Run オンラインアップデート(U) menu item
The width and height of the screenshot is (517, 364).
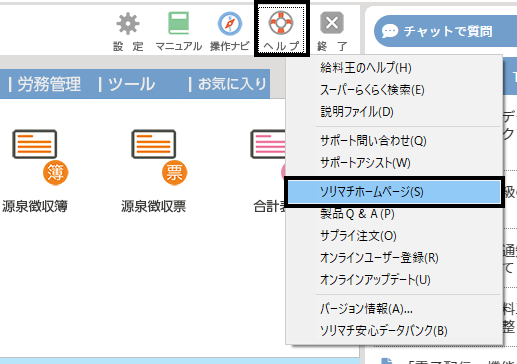[394, 280]
